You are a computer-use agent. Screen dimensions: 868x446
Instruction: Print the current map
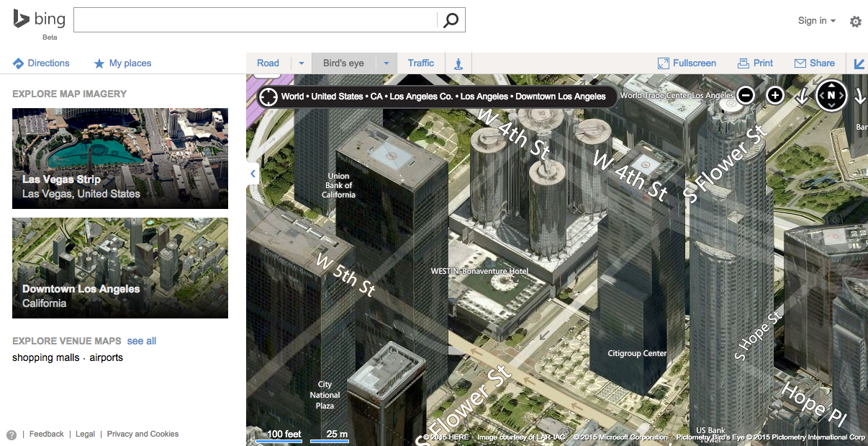(x=755, y=63)
